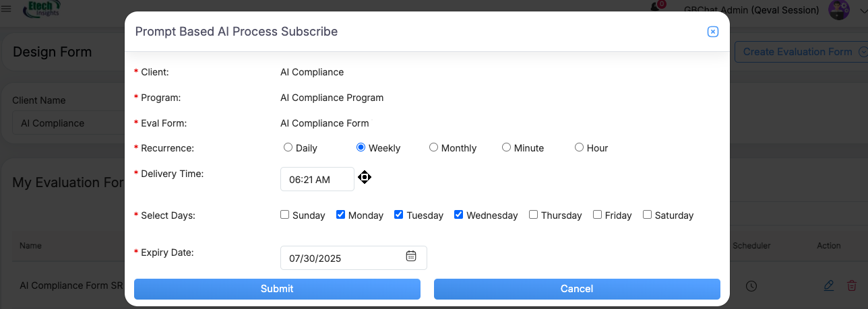This screenshot has width=868, height=309.
Task: Click the delete trash icon in Action column
Action: (x=852, y=286)
